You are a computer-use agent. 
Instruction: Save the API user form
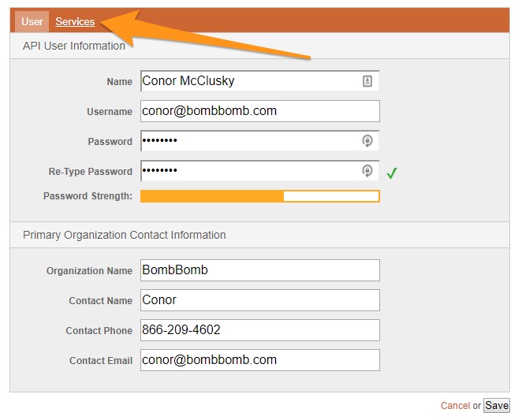(x=496, y=405)
